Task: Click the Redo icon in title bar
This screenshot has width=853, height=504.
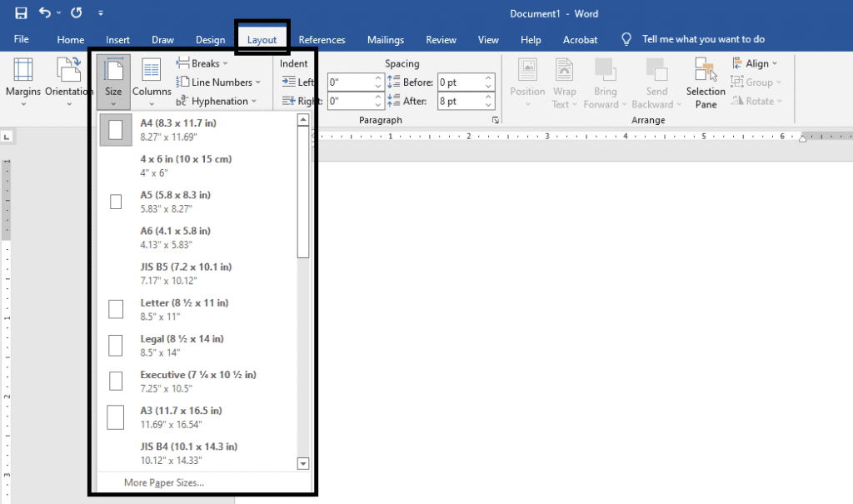Action: [77, 13]
